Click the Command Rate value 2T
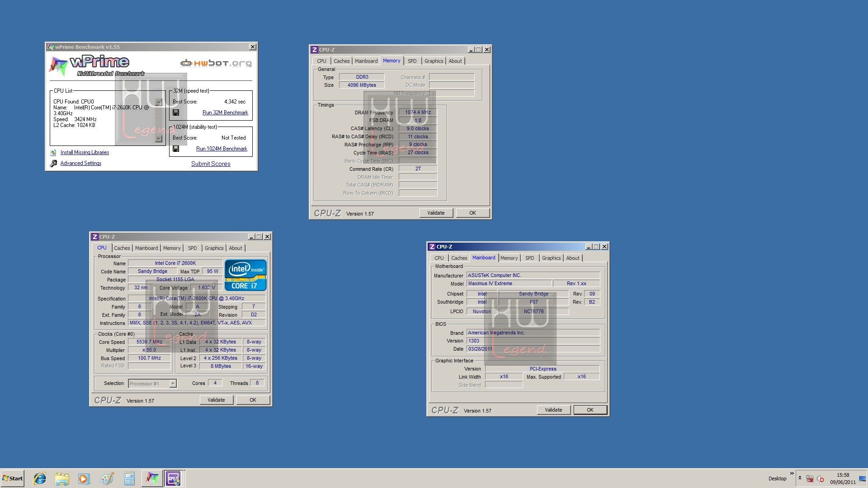 [x=418, y=169]
